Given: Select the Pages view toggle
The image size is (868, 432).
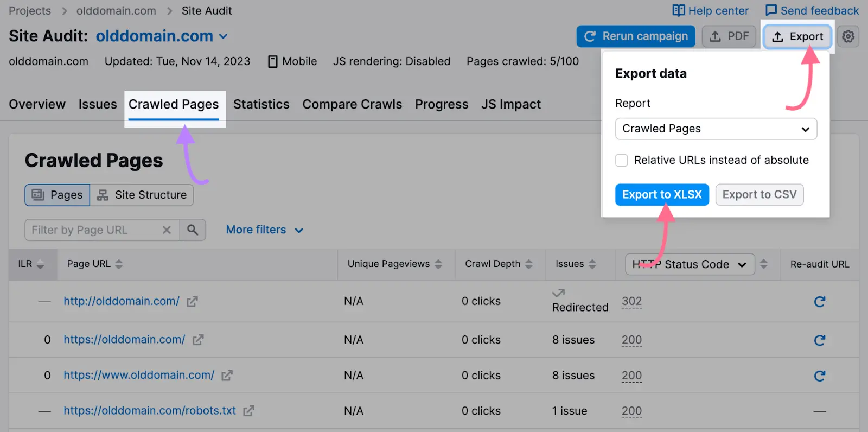Looking at the screenshot, I should click(x=58, y=195).
